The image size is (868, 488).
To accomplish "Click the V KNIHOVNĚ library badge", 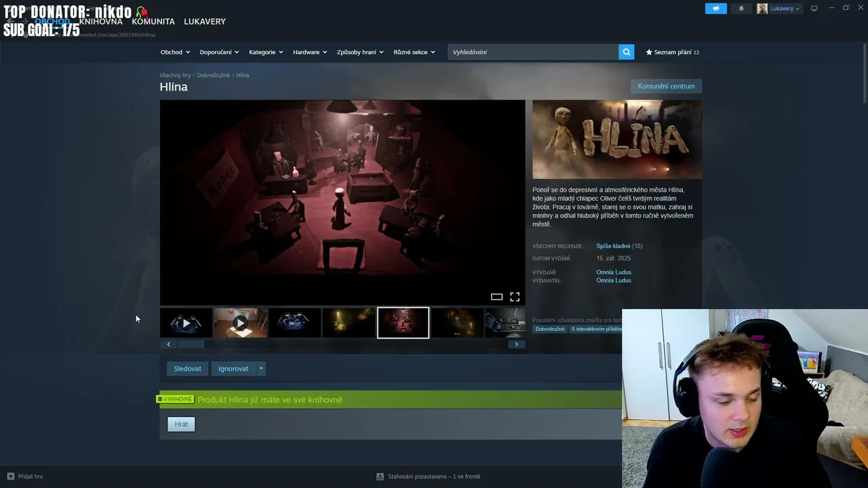I will click(176, 399).
